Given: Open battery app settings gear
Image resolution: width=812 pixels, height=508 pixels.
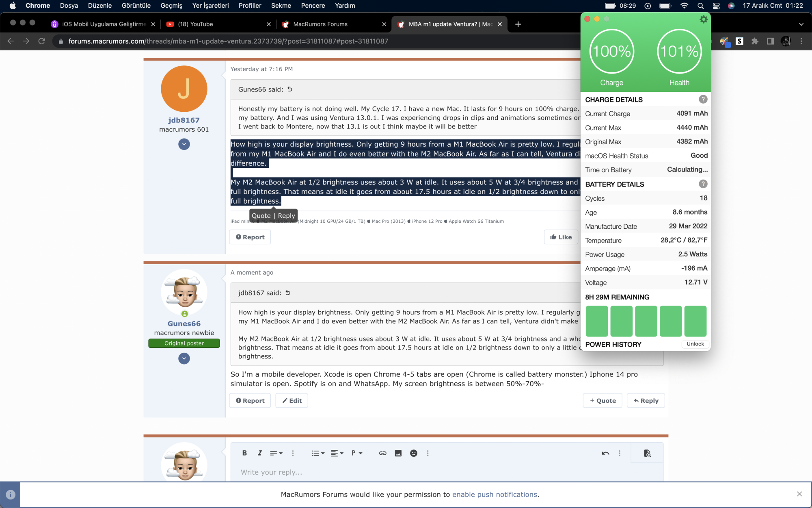Looking at the screenshot, I should (704, 20).
